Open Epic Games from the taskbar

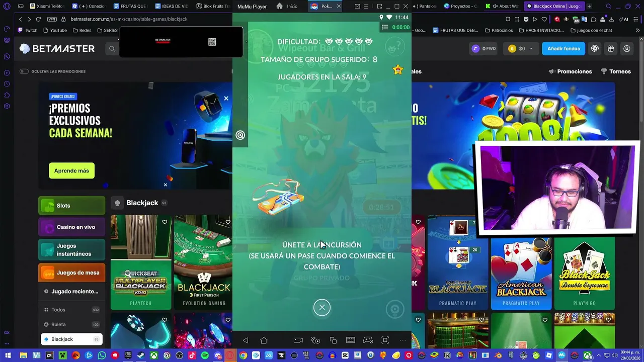(x=128, y=355)
